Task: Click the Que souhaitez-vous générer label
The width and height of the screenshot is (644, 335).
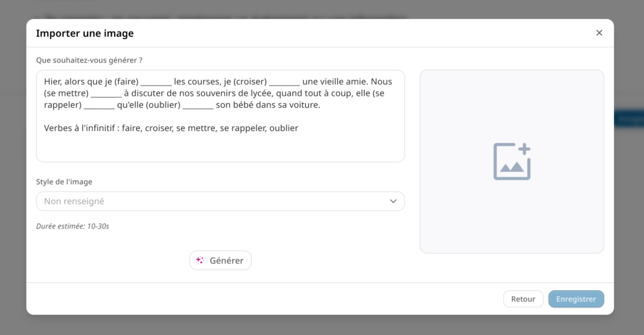Action: coord(89,60)
